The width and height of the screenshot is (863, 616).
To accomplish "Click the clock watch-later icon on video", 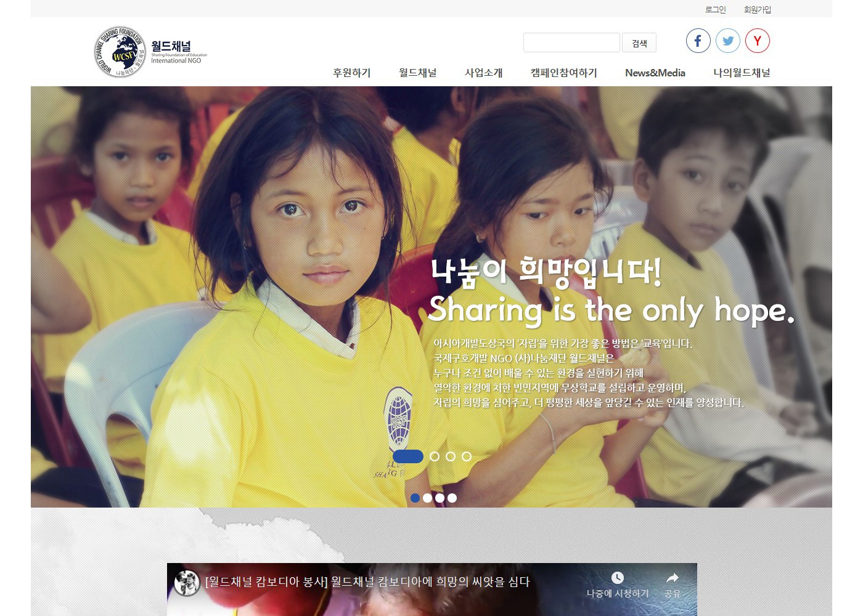I will point(617,577).
